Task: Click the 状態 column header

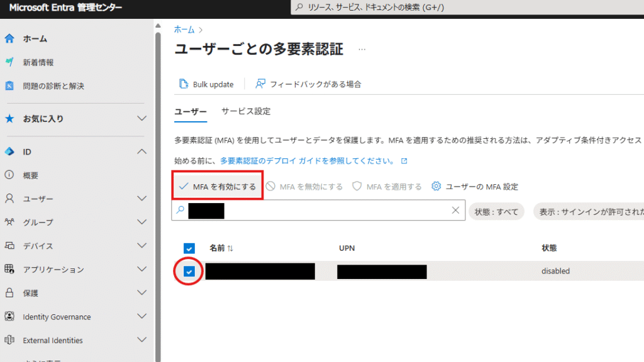Action: click(549, 248)
